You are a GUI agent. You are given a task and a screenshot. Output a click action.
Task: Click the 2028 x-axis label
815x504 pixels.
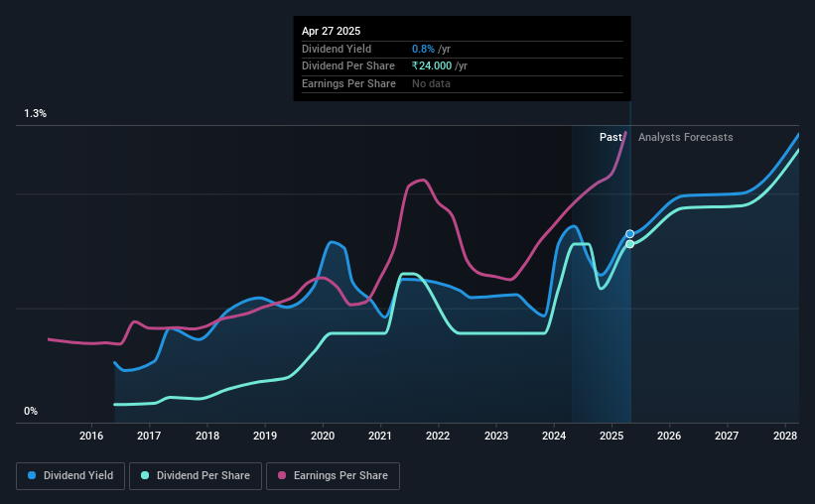tap(785, 436)
